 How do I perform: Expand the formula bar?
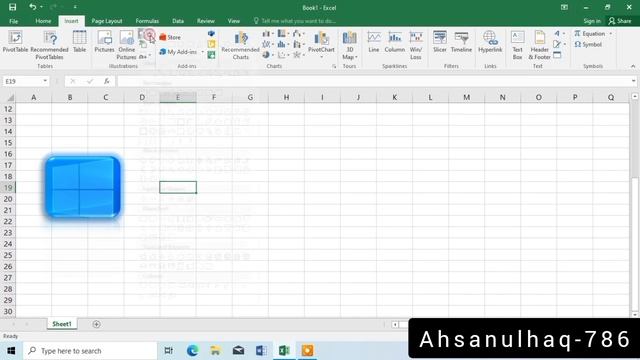click(633, 81)
